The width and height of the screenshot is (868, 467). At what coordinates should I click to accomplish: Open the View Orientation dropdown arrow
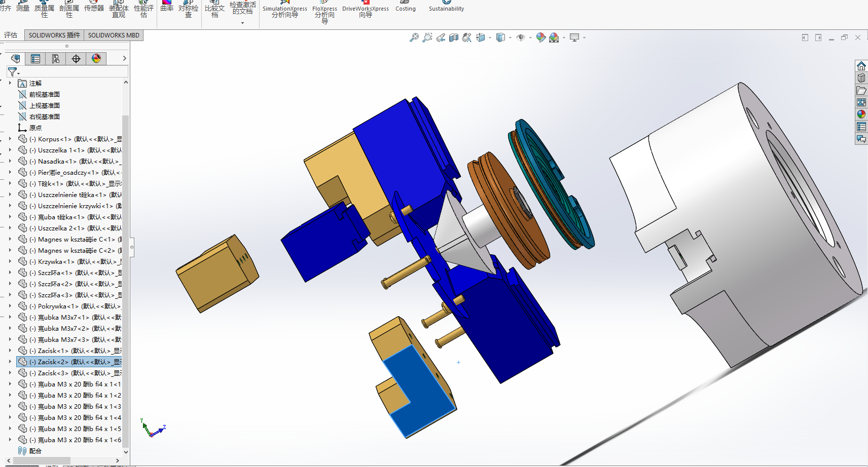tap(490, 37)
